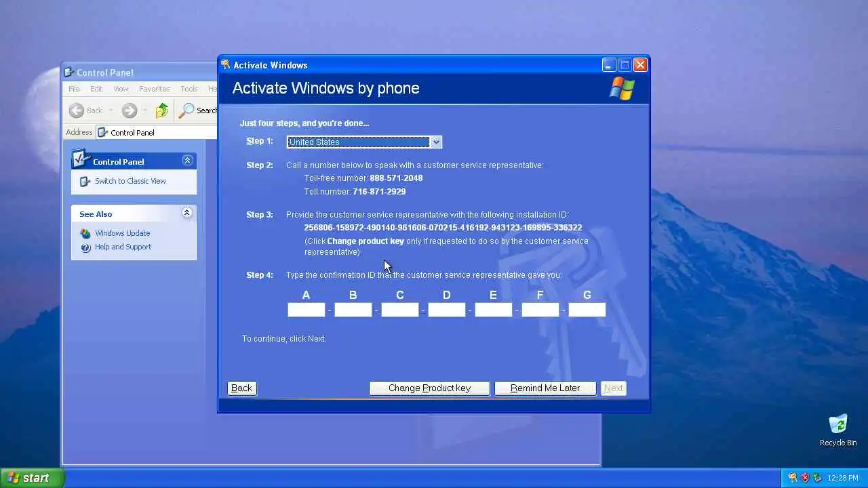Open the Start menu
868x488 pixels.
coord(31,478)
